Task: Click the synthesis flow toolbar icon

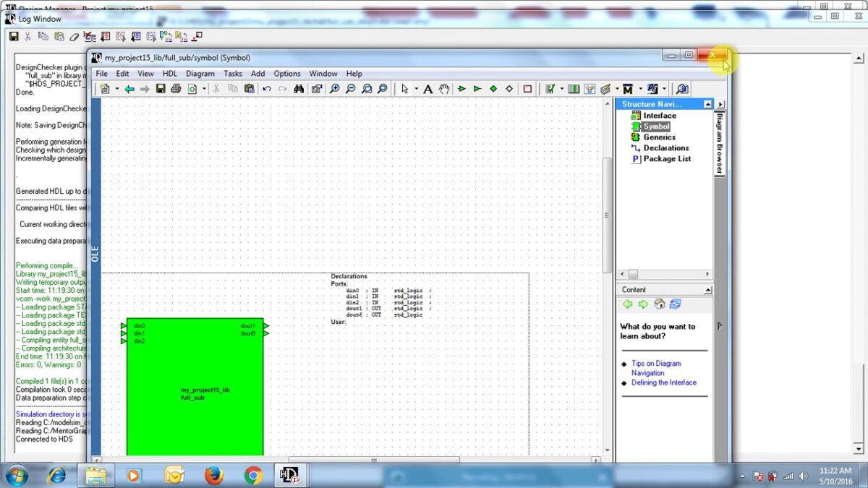Action: click(652, 89)
